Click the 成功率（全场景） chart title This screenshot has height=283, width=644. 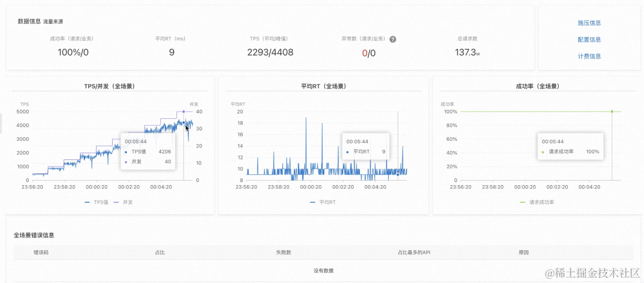click(537, 87)
